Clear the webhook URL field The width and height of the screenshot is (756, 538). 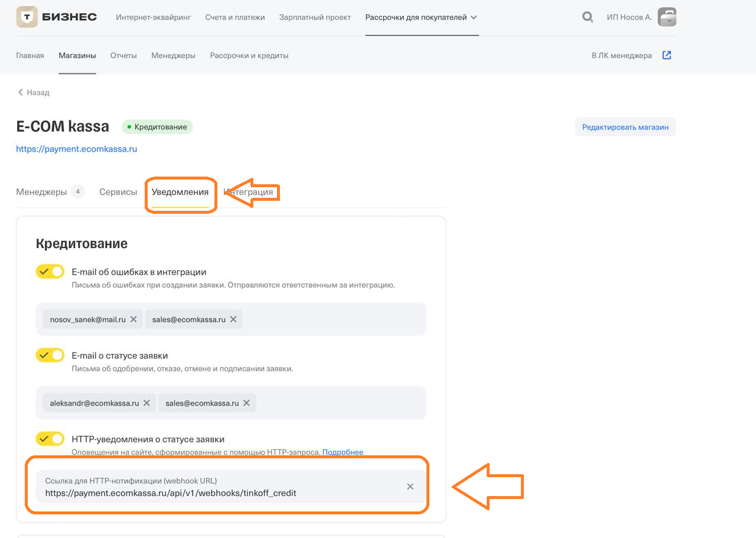click(410, 487)
